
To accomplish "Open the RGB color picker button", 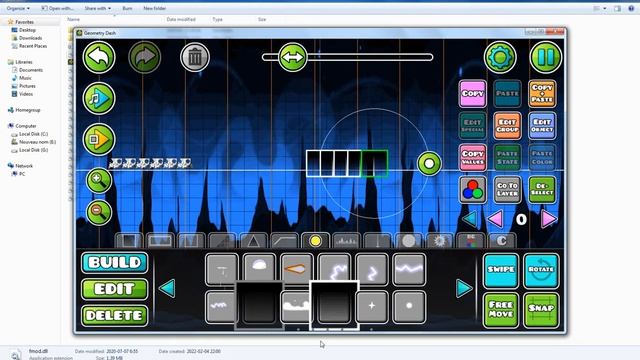I will 473,190.
